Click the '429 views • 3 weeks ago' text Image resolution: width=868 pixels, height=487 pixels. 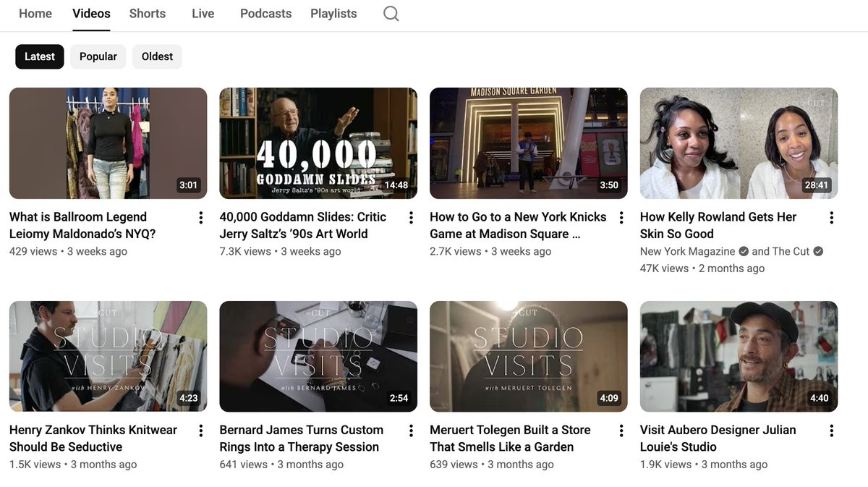click(68, 252)
